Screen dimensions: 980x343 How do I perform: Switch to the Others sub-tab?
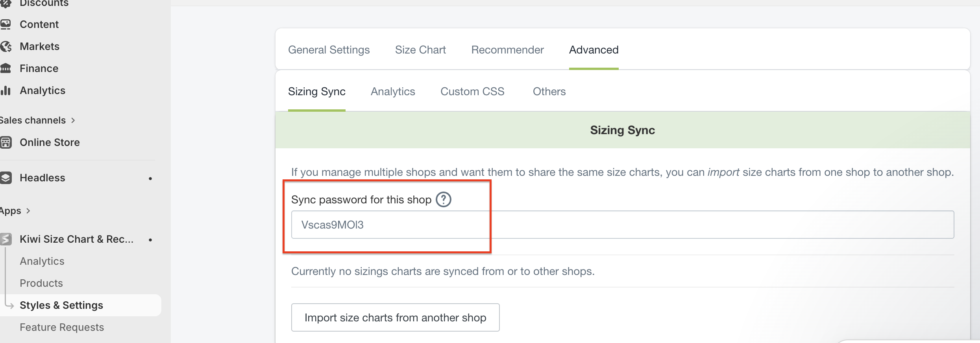tap(549, 92)
